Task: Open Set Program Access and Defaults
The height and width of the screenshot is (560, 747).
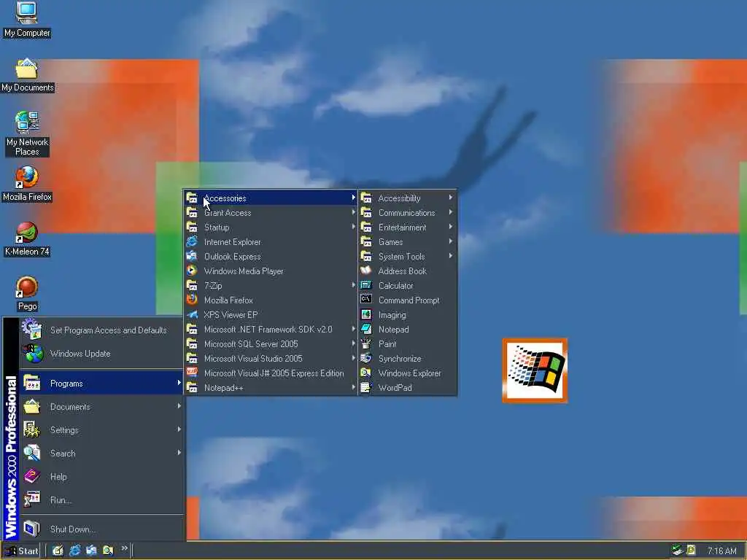Action: (x=101, y=330)
